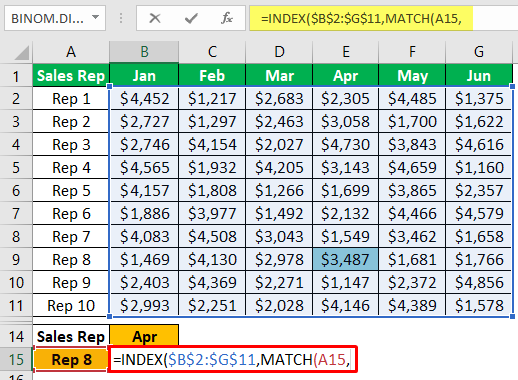The height and width of the screenshot is (380, 518).
Task: Click the $2,993 cell
Action: [x=144, y=306]
